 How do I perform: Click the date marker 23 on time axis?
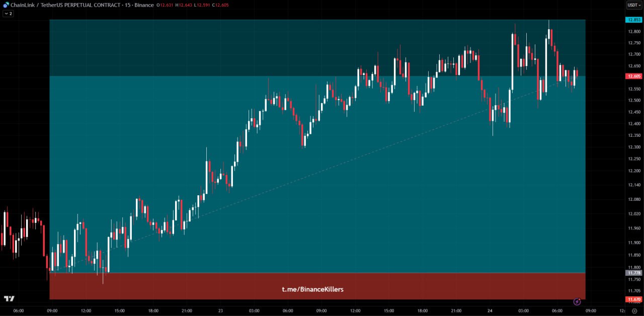(x=220, y=311)
